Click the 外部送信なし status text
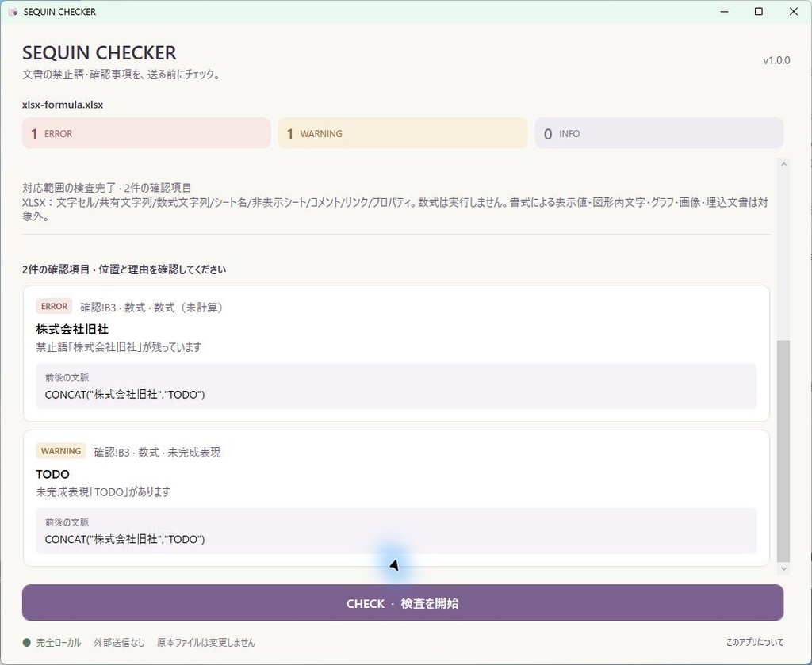 (119, 643)
